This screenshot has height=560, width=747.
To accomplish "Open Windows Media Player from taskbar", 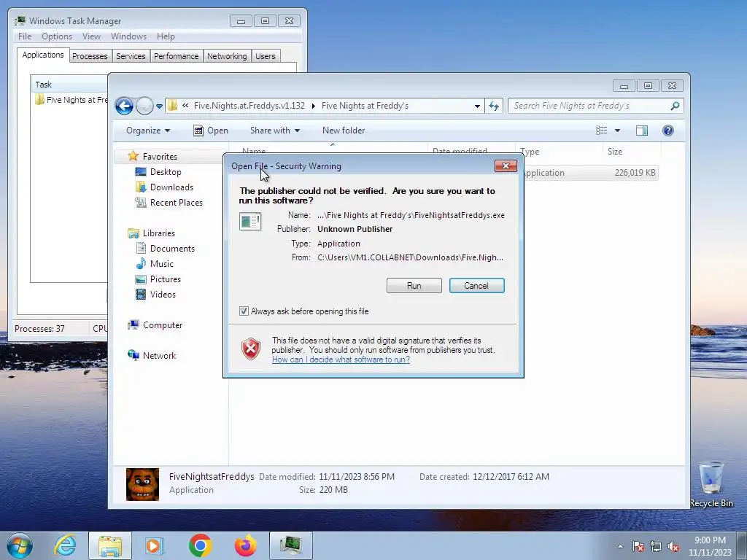I will [x=155, y=545].
